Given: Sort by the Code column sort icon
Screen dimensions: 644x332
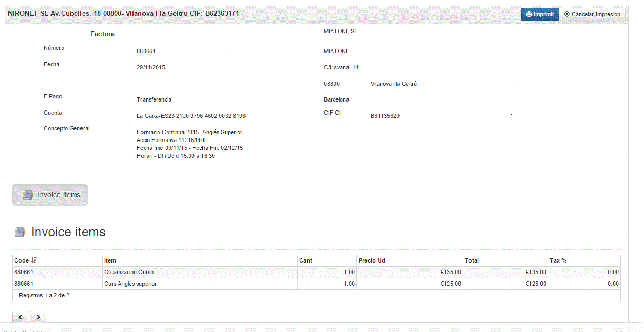Looking at the screenshot, I should point(34,260).
